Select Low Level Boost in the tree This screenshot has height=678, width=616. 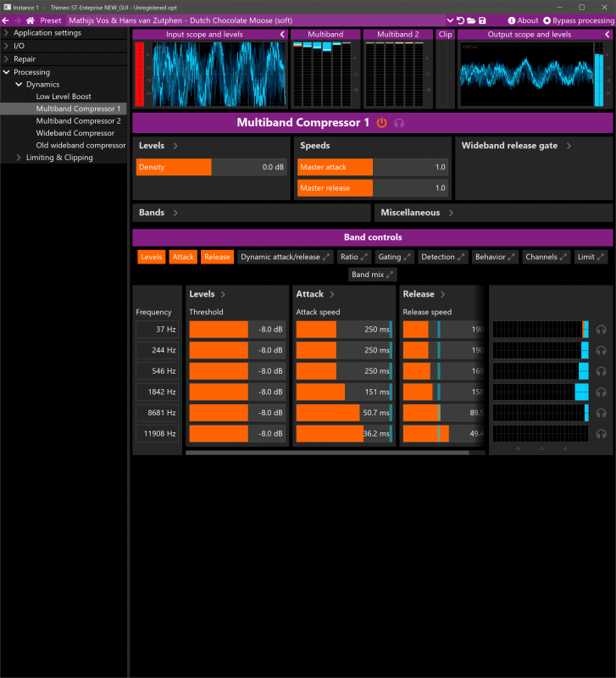(x=64, y=97)
